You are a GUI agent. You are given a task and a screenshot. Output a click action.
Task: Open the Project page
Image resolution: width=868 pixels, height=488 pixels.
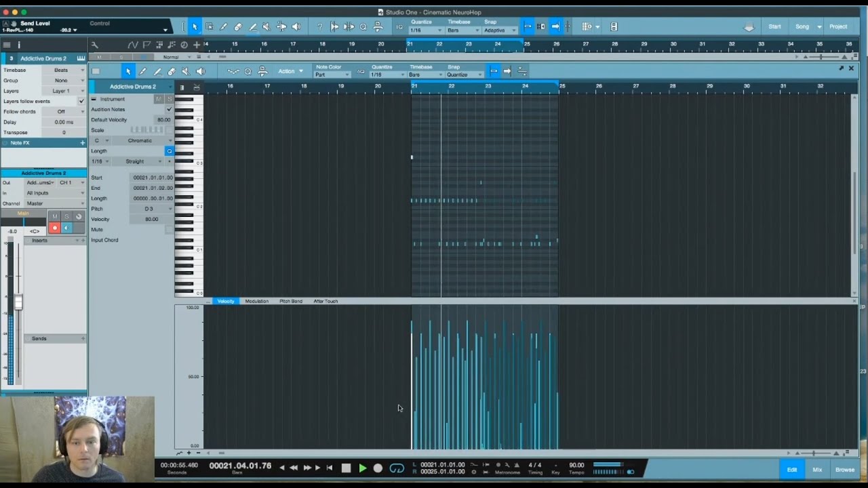[x=838, y=26]
